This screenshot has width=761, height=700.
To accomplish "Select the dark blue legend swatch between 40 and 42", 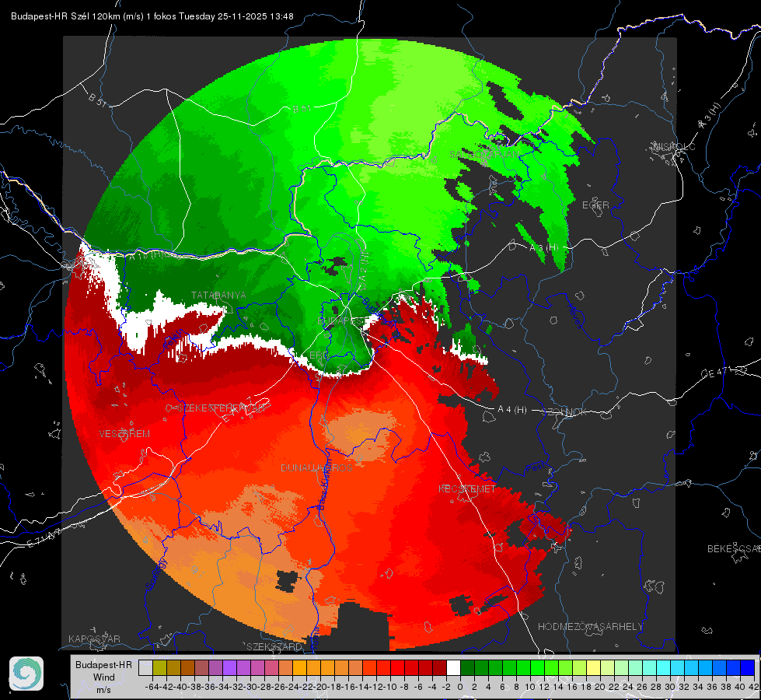I will point(748,667).
